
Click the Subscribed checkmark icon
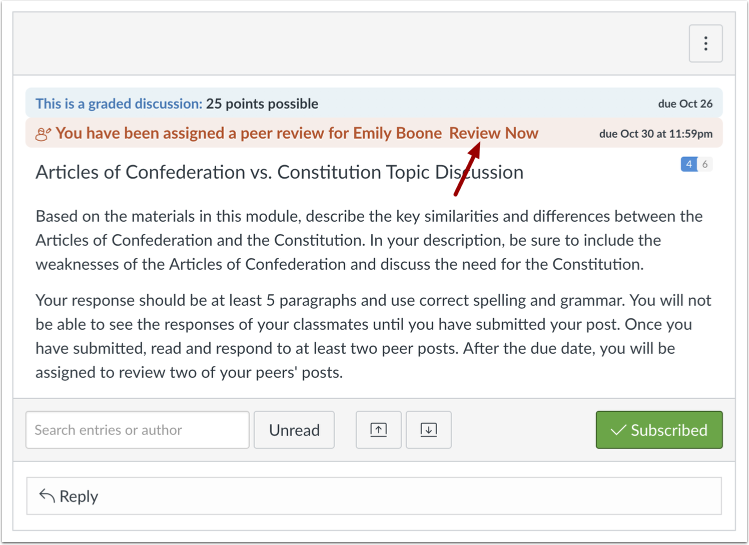coord(618,430)
